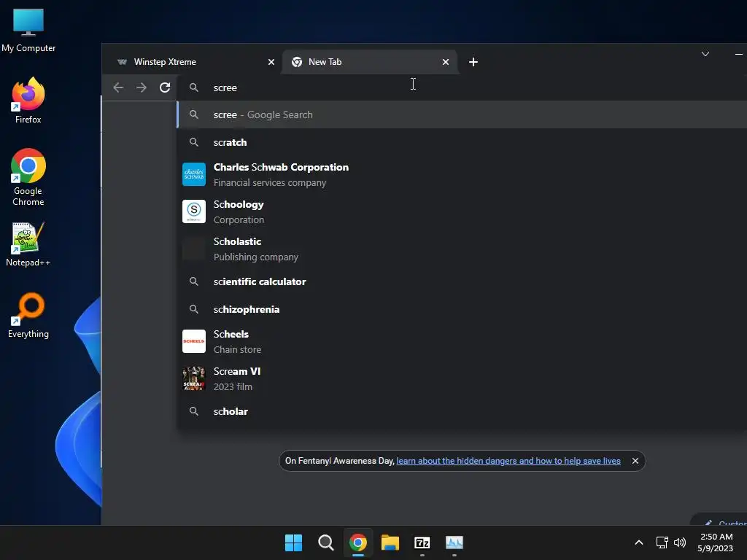
Task: Open 7-Zip from the taskbar
Action: 422,542
